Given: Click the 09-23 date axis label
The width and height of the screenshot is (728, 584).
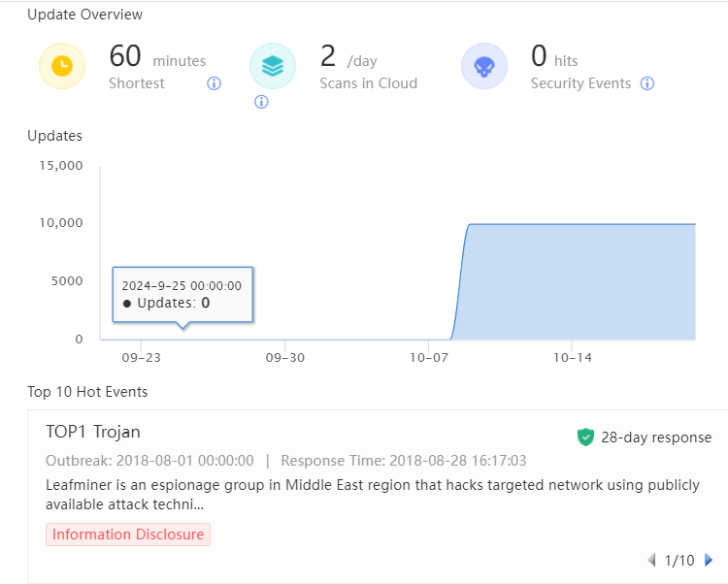Looking at the screenshot, I should point(141,358).
